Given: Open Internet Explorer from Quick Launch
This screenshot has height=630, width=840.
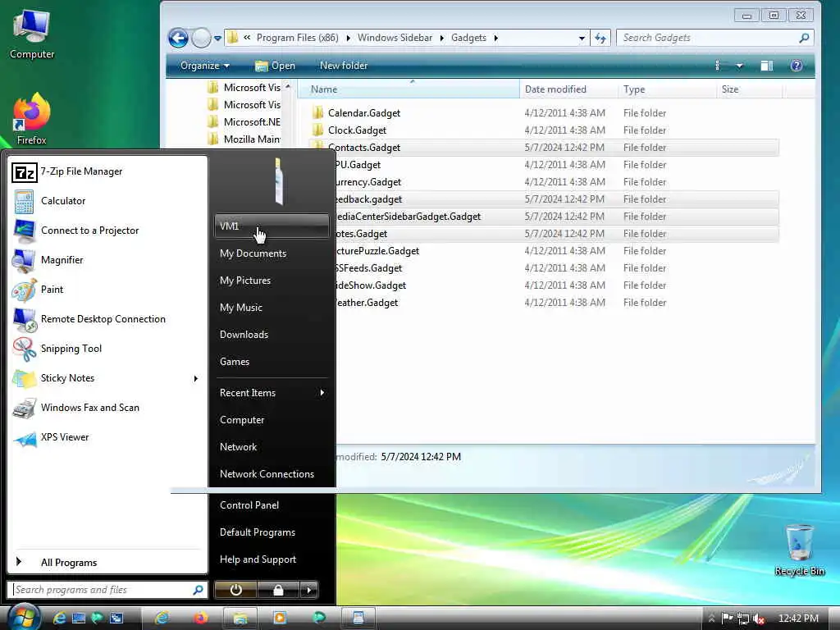Looking at the screenshot, I should (59, 619).
